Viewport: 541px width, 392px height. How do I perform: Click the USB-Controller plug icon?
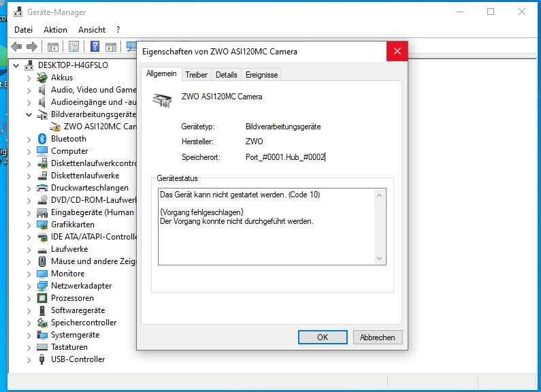(x=42, y=359)
